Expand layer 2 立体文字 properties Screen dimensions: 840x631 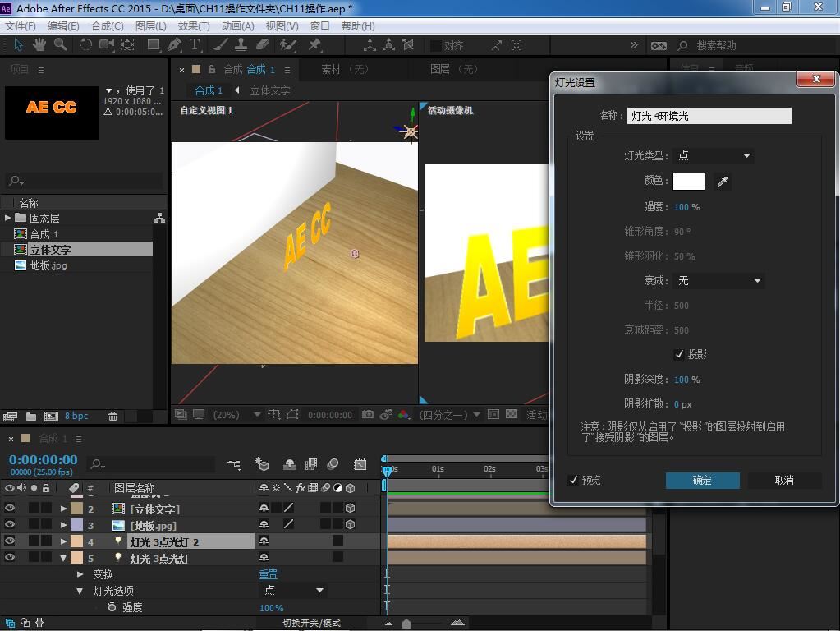(63, 509)
